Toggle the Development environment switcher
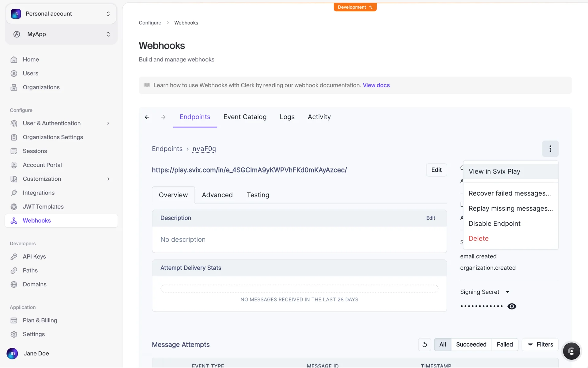The width and height of the screenshot is (588, 368). (x=355, y=7)
